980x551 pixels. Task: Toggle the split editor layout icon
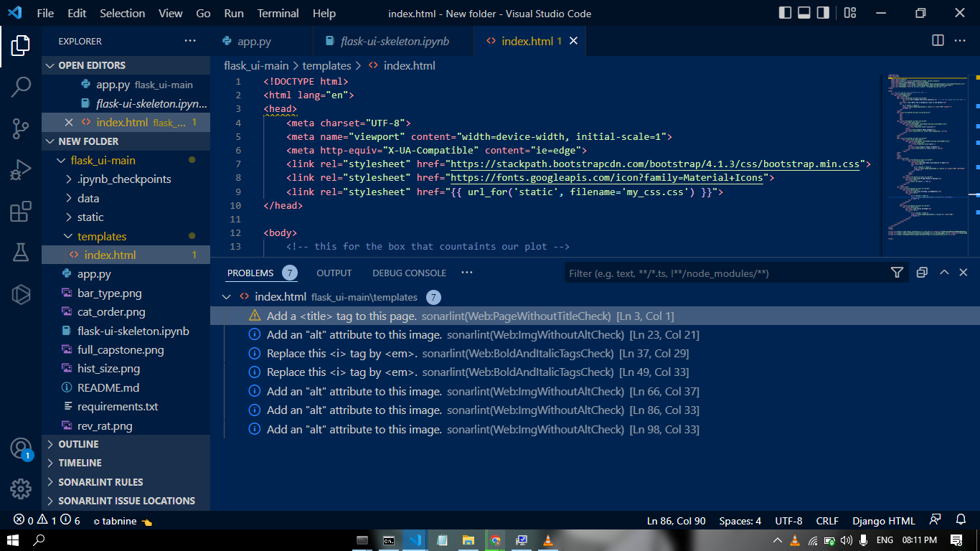coord(938,41)
